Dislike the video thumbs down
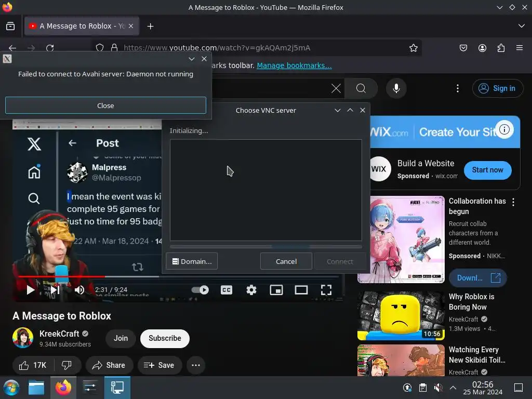 tap(67, 365)
